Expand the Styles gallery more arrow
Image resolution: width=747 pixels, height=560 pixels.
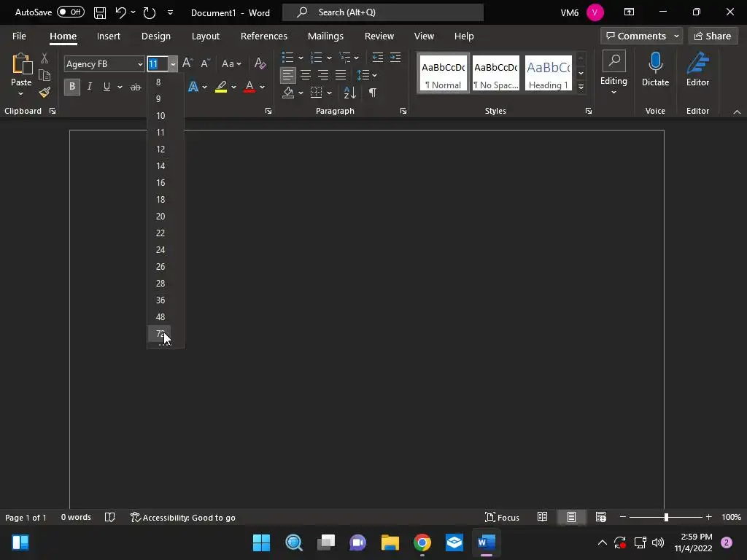tap(581, 87)
